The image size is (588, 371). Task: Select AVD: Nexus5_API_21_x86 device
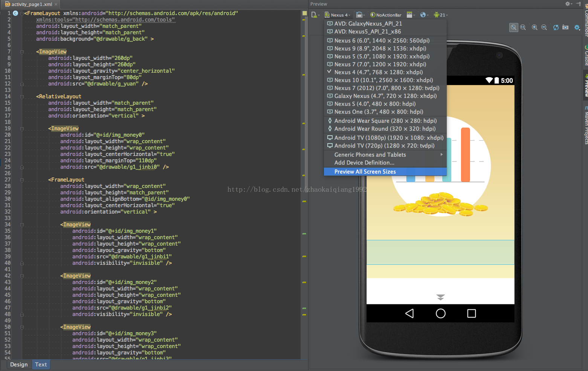385,32
